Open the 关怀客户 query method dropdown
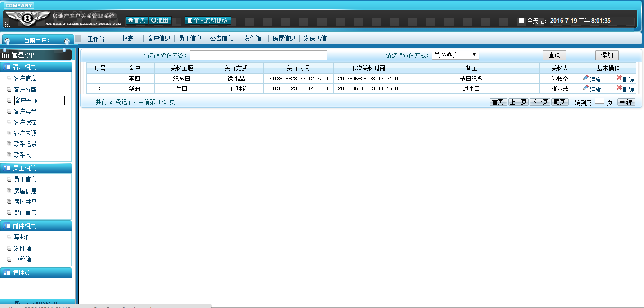This screenshot has height=308, width=644. pos(455,55)
